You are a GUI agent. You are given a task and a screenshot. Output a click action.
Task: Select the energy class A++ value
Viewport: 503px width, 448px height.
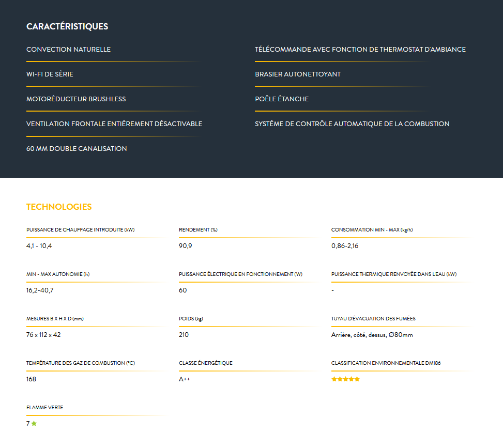185,379
